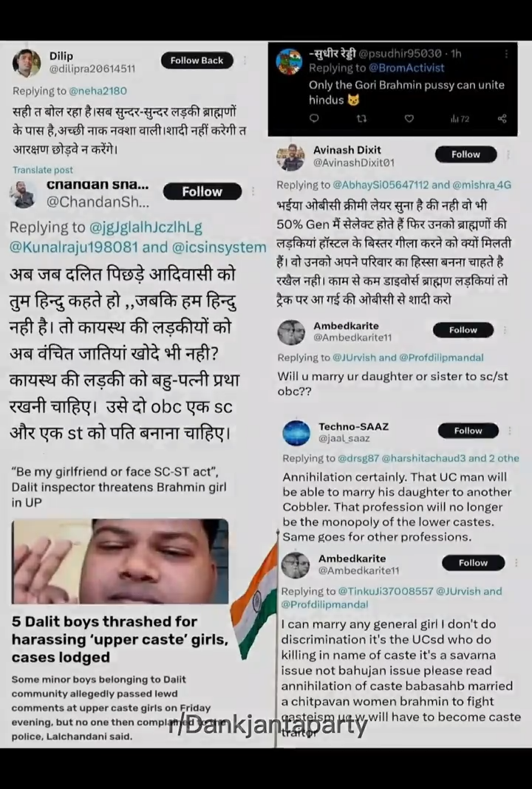Click the share icon on dark tweet

pyautogui.click(x=502, y=119)
